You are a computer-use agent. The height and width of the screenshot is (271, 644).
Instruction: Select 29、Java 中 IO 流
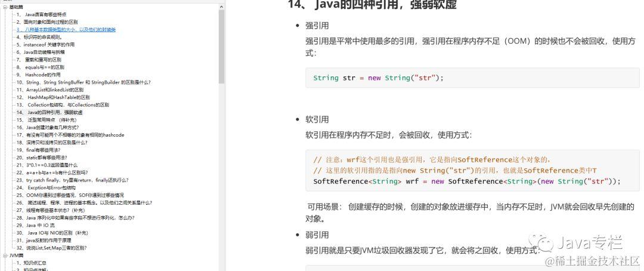(35, 226)
